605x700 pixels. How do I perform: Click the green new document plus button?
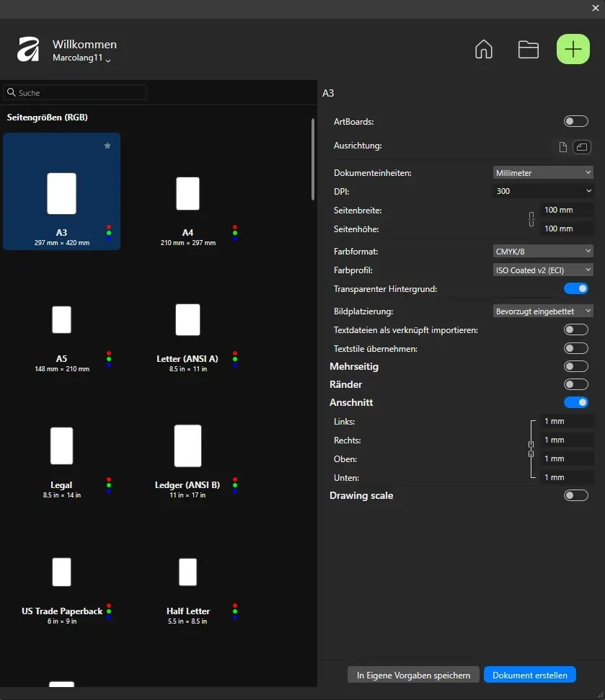[x=573, y=49]
